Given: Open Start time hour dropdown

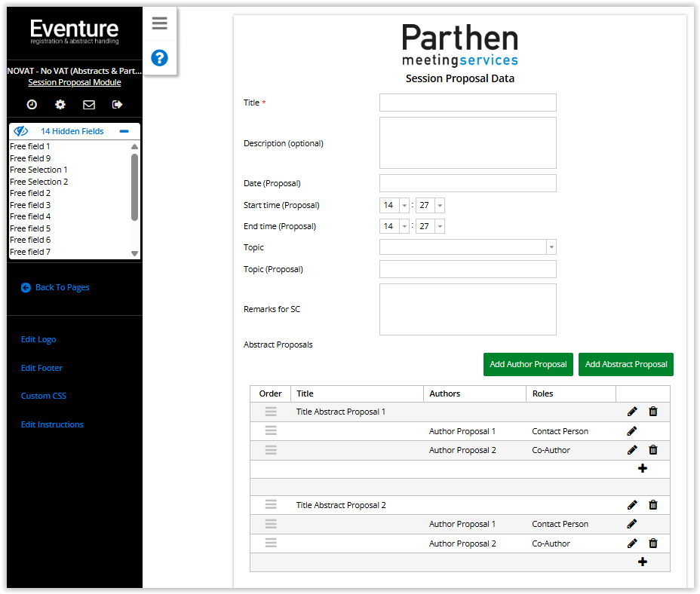Looking at the screenshot, I should pos(404,206).
